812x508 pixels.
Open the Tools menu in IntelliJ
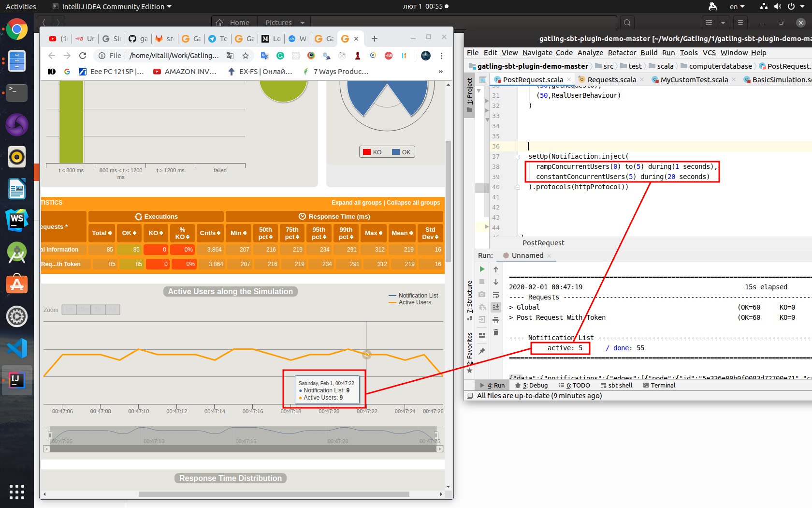point(689,53)
